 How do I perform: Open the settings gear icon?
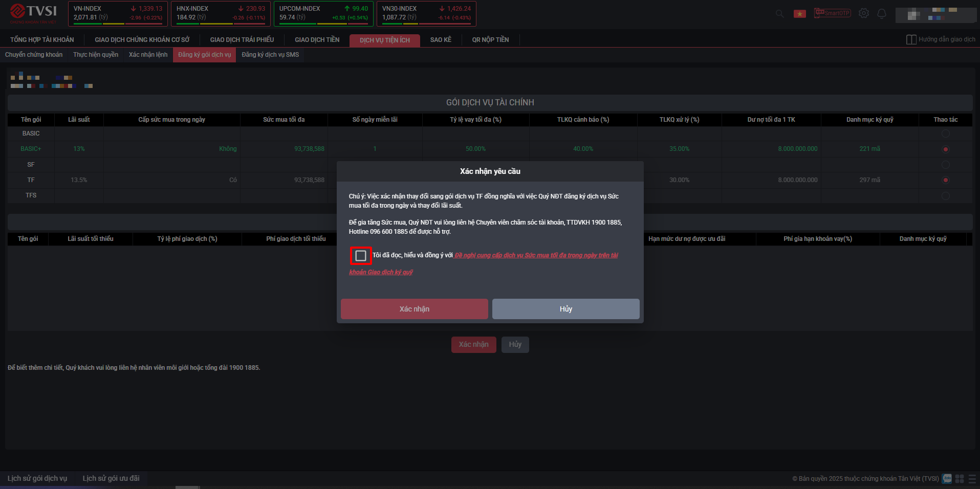coord(864,13)
